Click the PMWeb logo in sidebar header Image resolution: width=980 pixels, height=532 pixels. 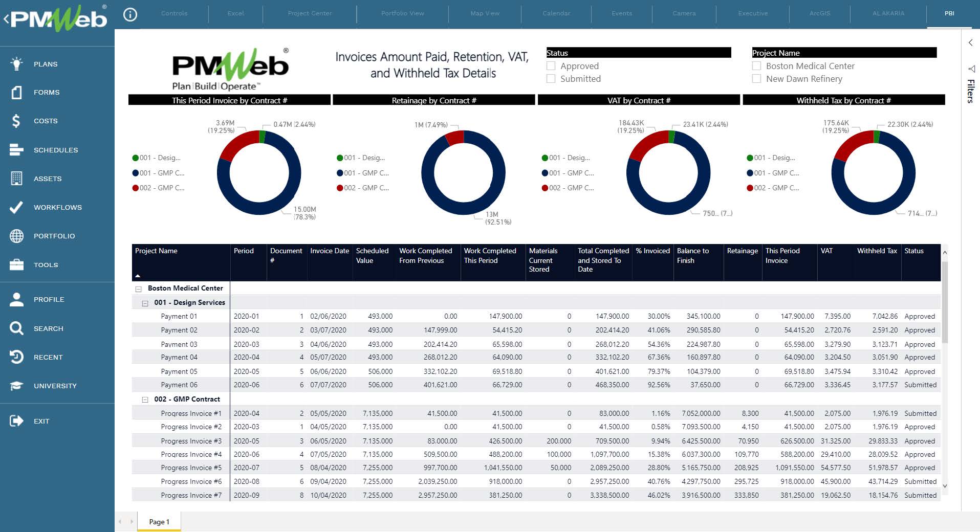(57, 19)
